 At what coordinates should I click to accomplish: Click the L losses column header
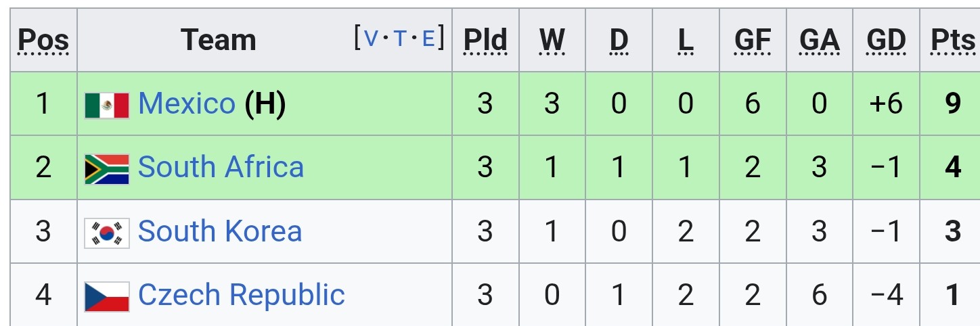[x=686, y=41]
